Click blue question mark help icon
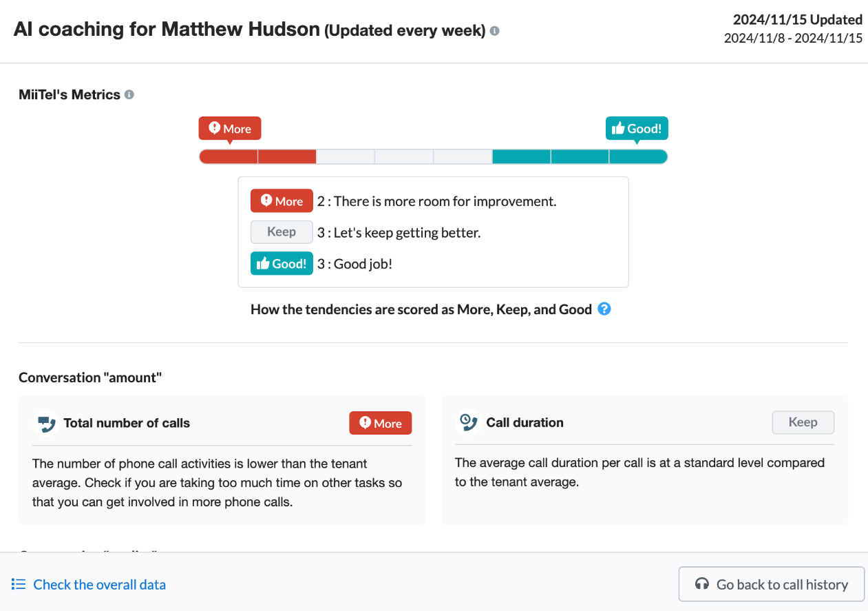The height and width of the screenshot is (611, 868). [x=604, y=309]
